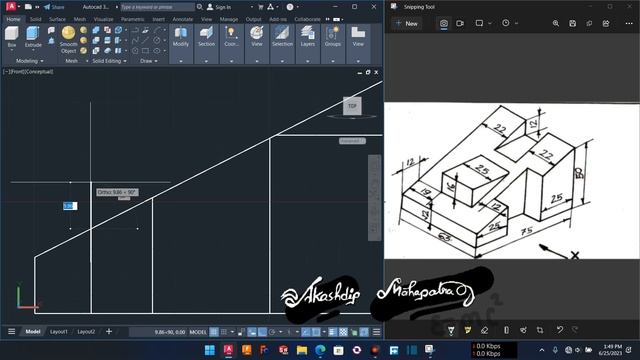Click the rectangle tool in Draw panel
Image resolution: width=640 pixels, height=360 pixels.
click(x=146, y=51)
